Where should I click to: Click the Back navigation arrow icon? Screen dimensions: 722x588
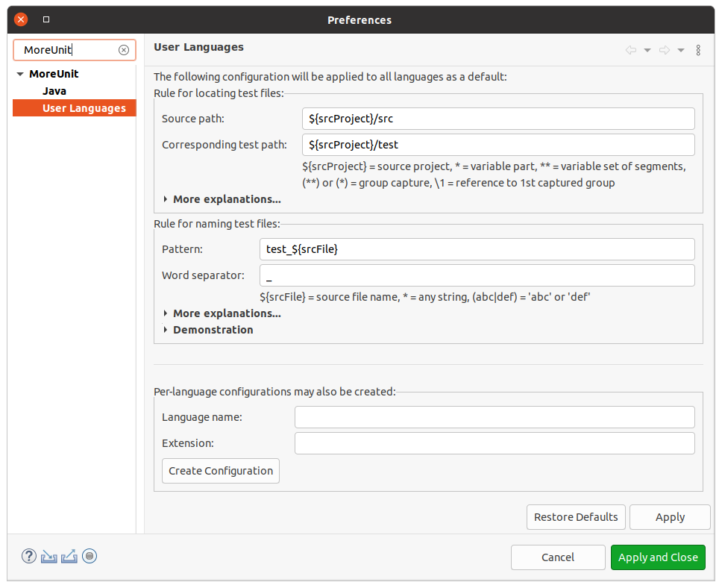(631, 50)
